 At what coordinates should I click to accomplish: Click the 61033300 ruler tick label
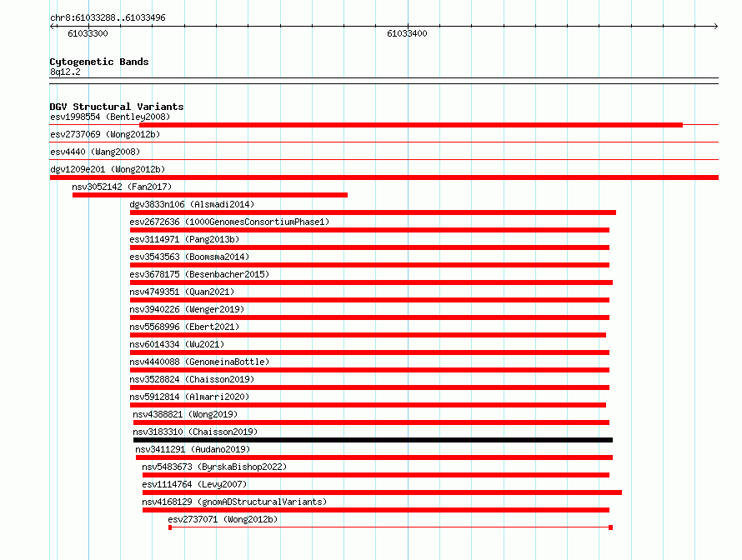(88, 33)
